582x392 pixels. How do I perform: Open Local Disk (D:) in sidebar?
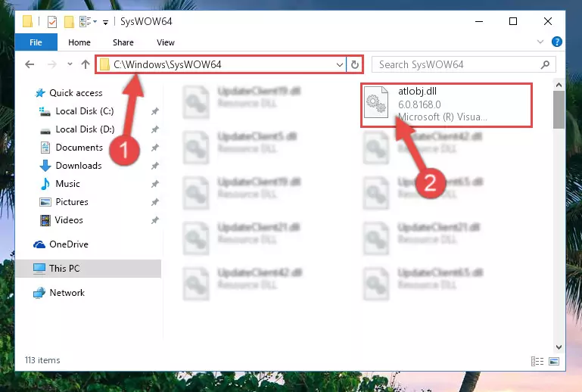85,129
